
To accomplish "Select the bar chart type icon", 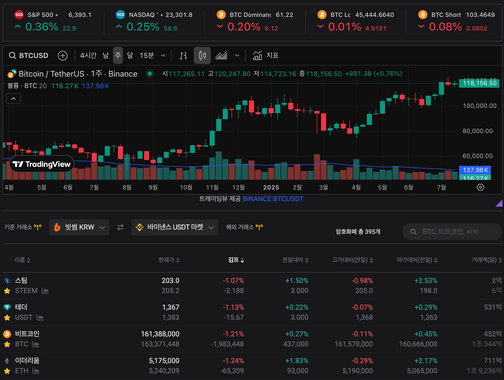I will tap(183, 56).
